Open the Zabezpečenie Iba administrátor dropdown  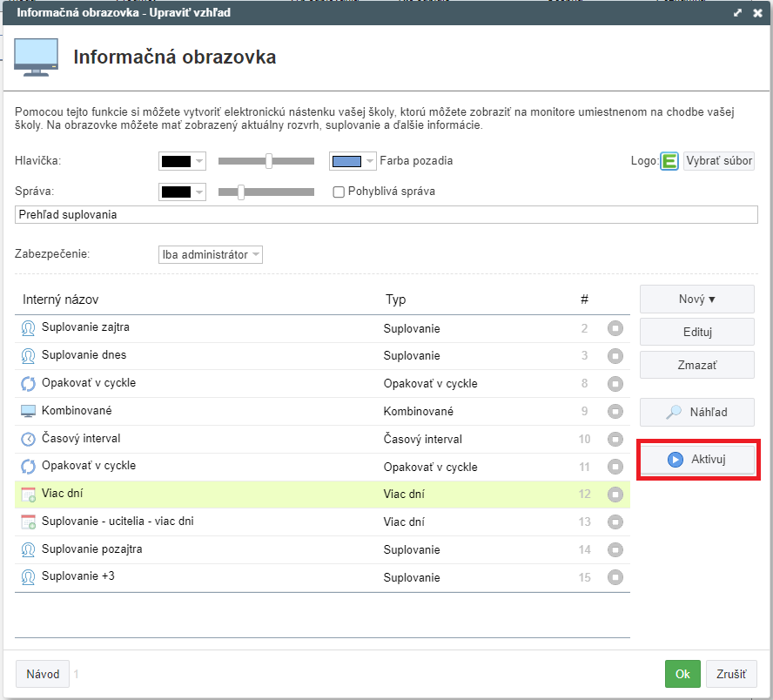tap(211, 255)
